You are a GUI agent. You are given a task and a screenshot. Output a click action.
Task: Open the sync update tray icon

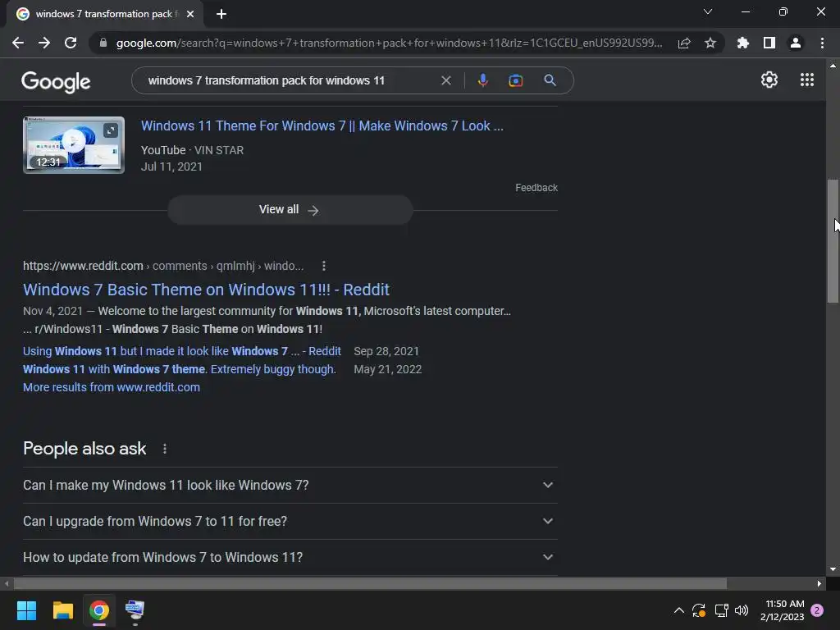[x=699, y=610]
